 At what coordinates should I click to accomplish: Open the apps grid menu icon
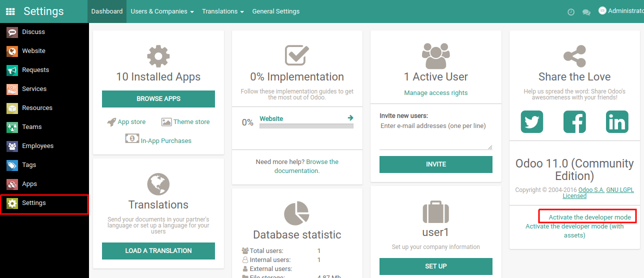(10, 11)
